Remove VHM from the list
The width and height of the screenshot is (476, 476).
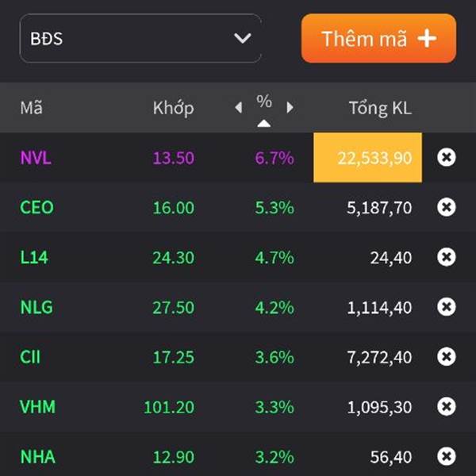point(447,407)
